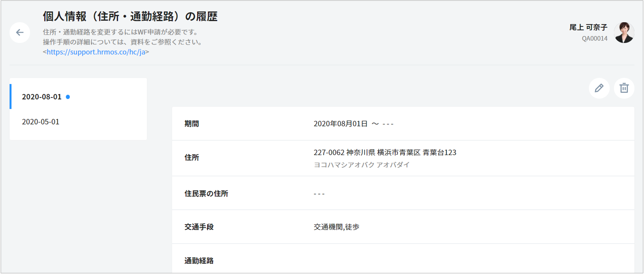This screenshot has width=644, height=274.
Task: Click the 住民票の住所 row label
Action: click(x=206, y=194)
